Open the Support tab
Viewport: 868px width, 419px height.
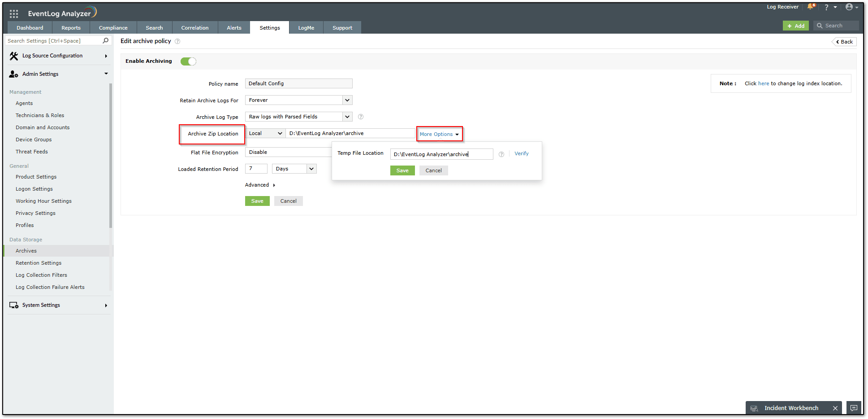click(x=342, y=28)
